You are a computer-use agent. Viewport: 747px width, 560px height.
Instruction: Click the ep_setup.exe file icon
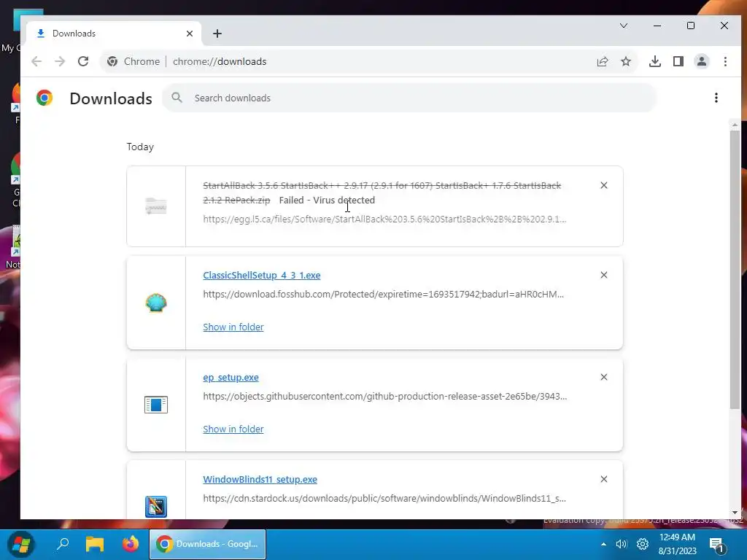pyautogui.click(x=156, y=405)
